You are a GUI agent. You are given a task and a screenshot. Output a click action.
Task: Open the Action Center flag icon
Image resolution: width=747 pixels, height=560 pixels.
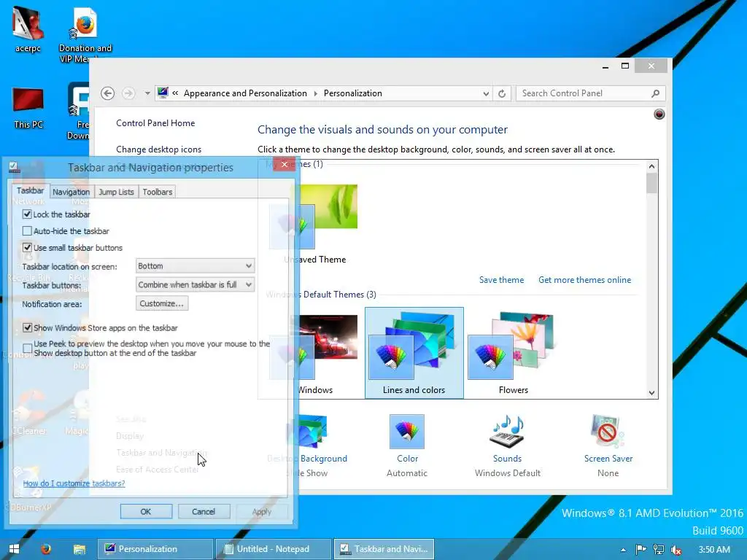pyautogui.click(x=640, y=550)
